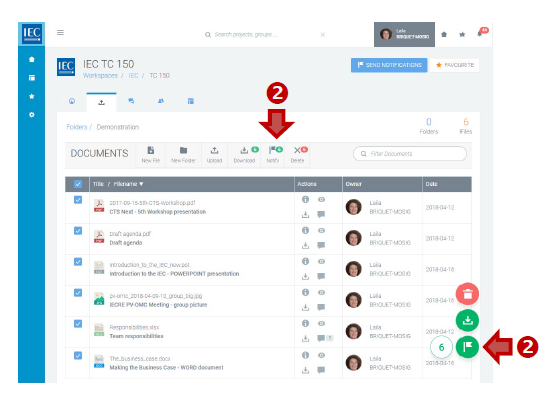Switch to the members tab icon
Viewport: 549px width, 399px height.
pyautogui.click(x=161, y=101)
